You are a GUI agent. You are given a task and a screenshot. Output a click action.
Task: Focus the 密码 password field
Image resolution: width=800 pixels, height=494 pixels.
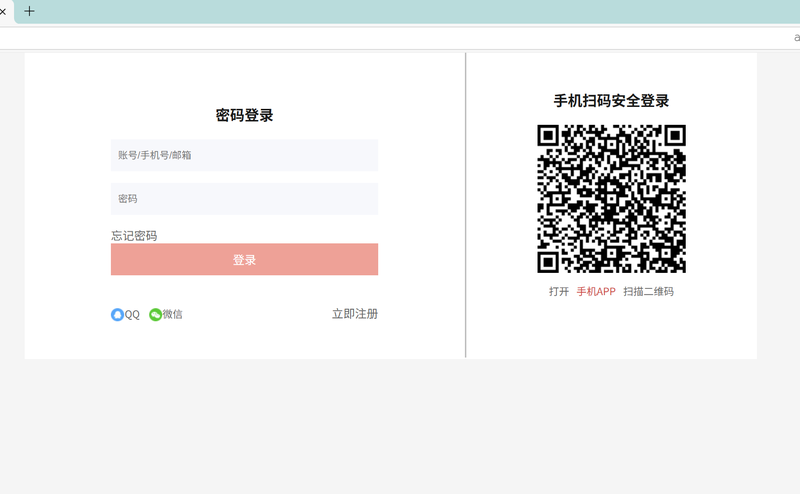pyautogui.click(x=244, y=199)
